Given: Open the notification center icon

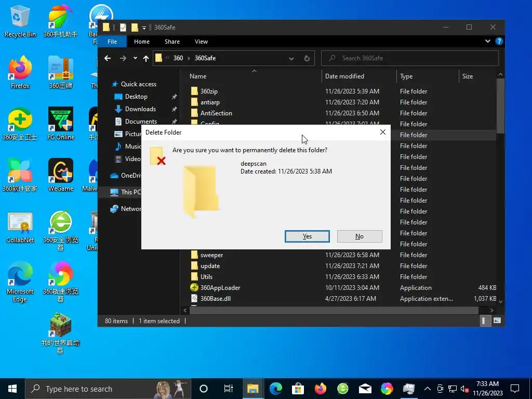Looking at the screenshot, I should tap(515, 389).
